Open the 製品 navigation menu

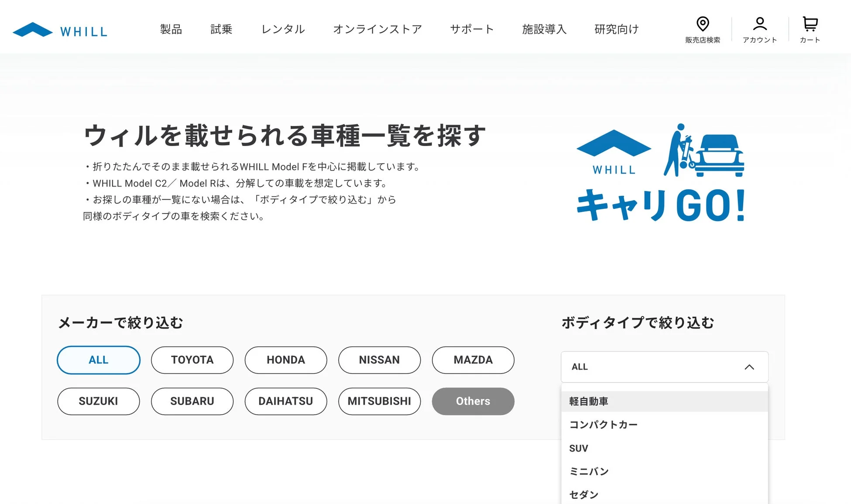[x=171, y=29]
